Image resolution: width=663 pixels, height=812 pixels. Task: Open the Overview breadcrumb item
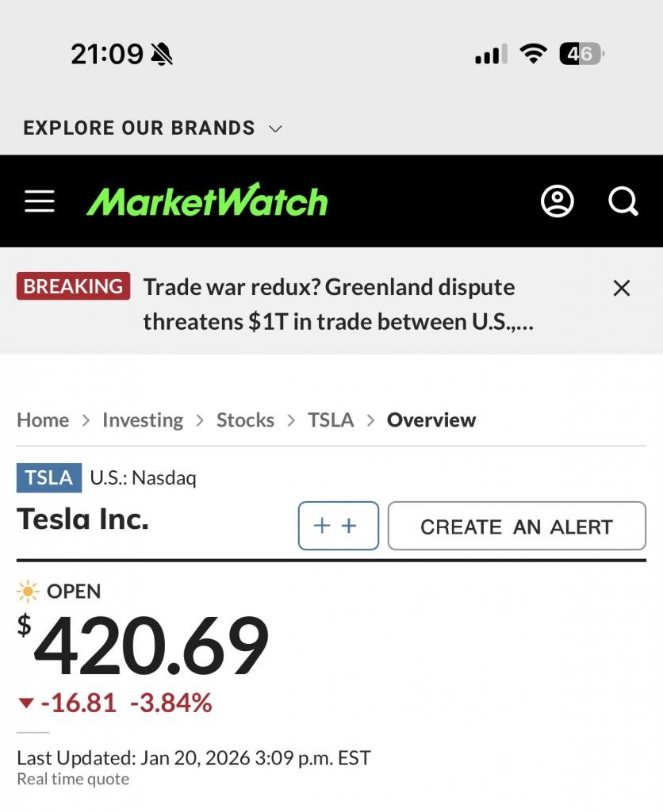pyautogui.click(x=431, y=420)
